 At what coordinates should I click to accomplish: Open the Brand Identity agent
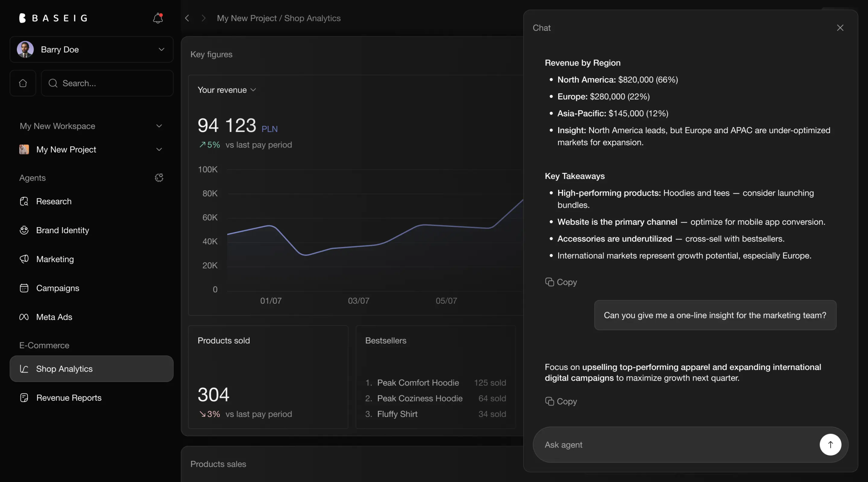pyautogui.click(x=62, y=230)
